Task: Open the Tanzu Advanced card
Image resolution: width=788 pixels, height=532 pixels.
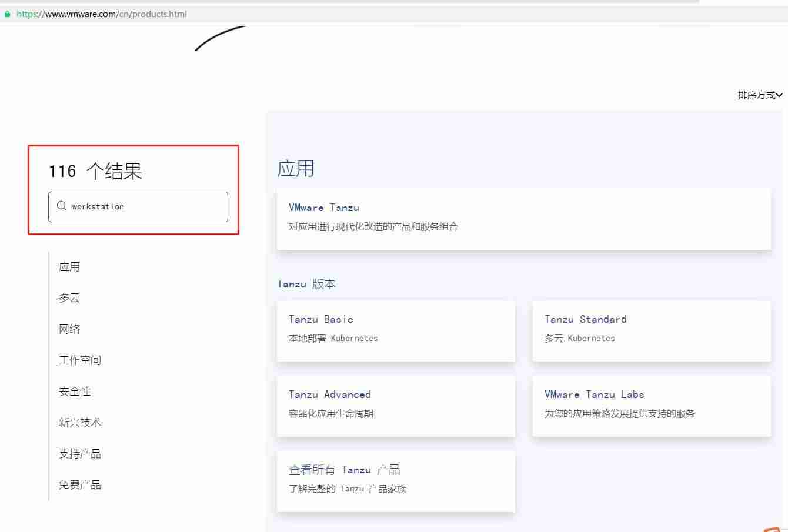Action: pos(396,406)
